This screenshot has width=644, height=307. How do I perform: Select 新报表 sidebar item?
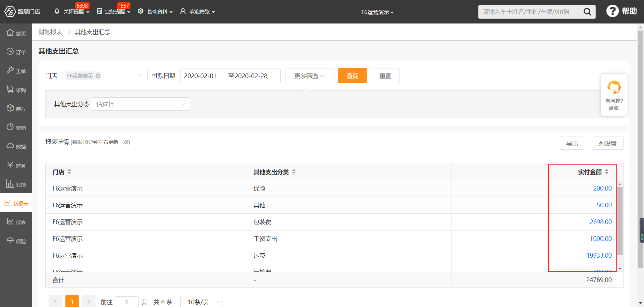[16, 203]
